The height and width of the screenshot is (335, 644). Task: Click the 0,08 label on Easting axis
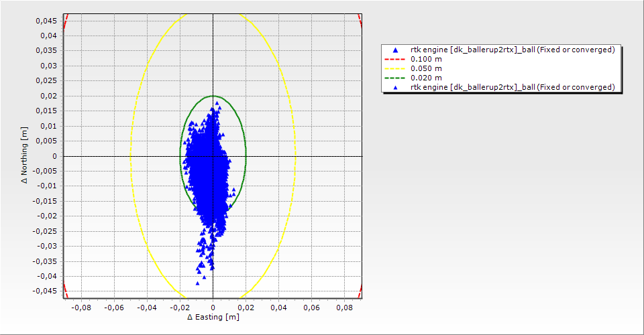pyautogui.click(x=344, y=308)
